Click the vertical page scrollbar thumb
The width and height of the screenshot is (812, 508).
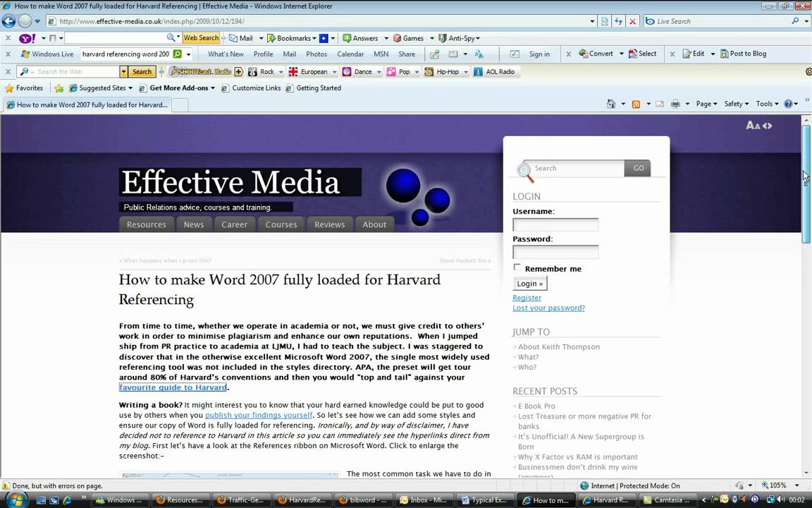806,184
